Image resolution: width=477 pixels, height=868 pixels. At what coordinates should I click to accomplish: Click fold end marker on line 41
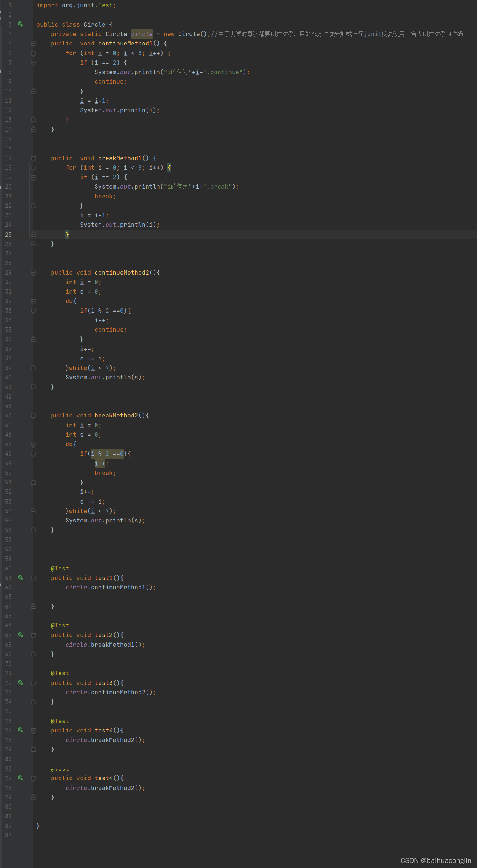click(x=33, y=387)
